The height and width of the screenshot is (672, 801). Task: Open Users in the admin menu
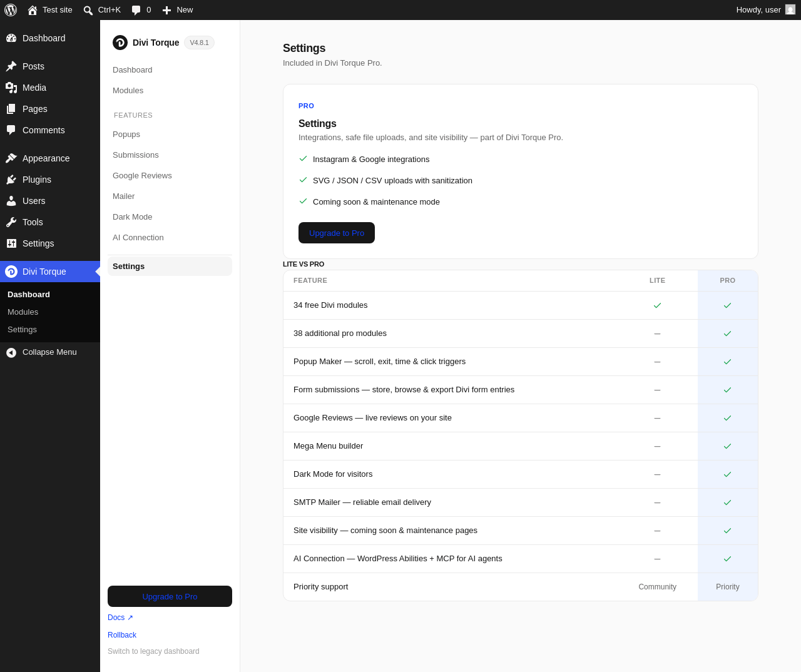pyautogui.click(x=50, y=201)
